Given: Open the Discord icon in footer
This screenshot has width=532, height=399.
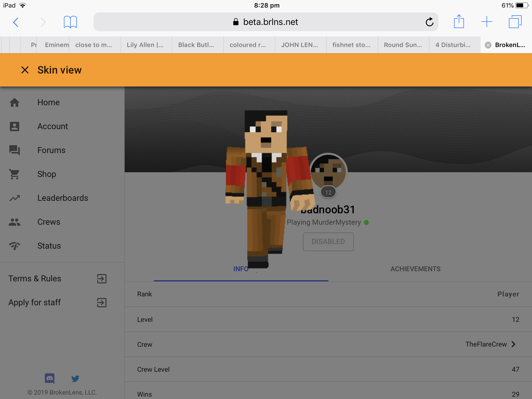Looking at the screenshot, I should coord(50,378).
